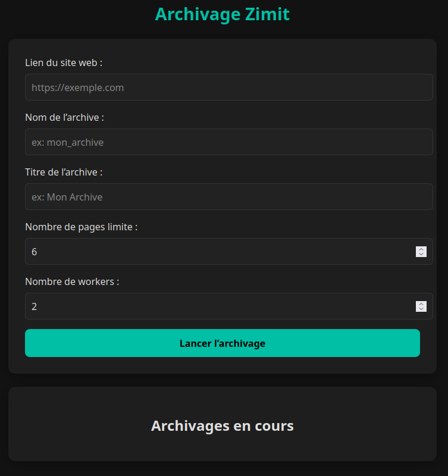Increment the number of workers up arrow

point(421,303)
